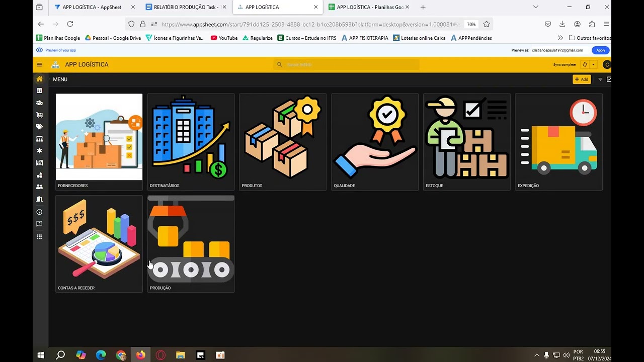644x362 pixels.
Task: Bookmark this page with the star icon
Action: click(x=487, y=24)
